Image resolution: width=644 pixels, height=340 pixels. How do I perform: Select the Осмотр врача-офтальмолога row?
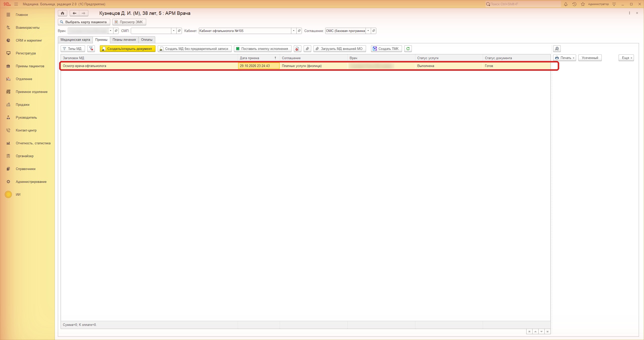pyautogui.click(x=305, y=66)
